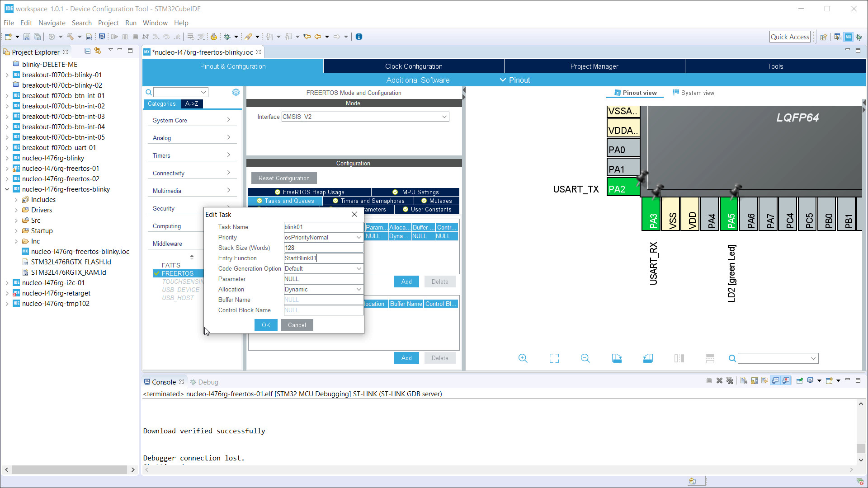Click the categories search magnifier icon
Viewport: 868px width, 488px height.
click(149, 92)
